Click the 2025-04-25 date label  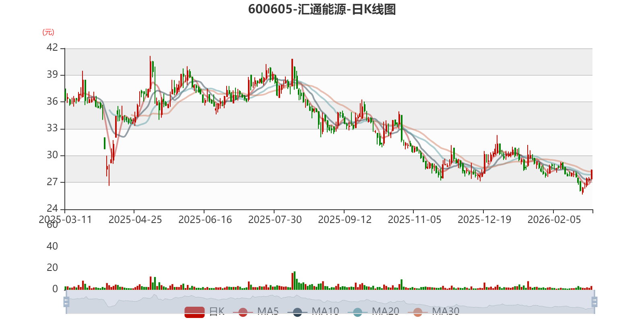[x=135, y=220]
